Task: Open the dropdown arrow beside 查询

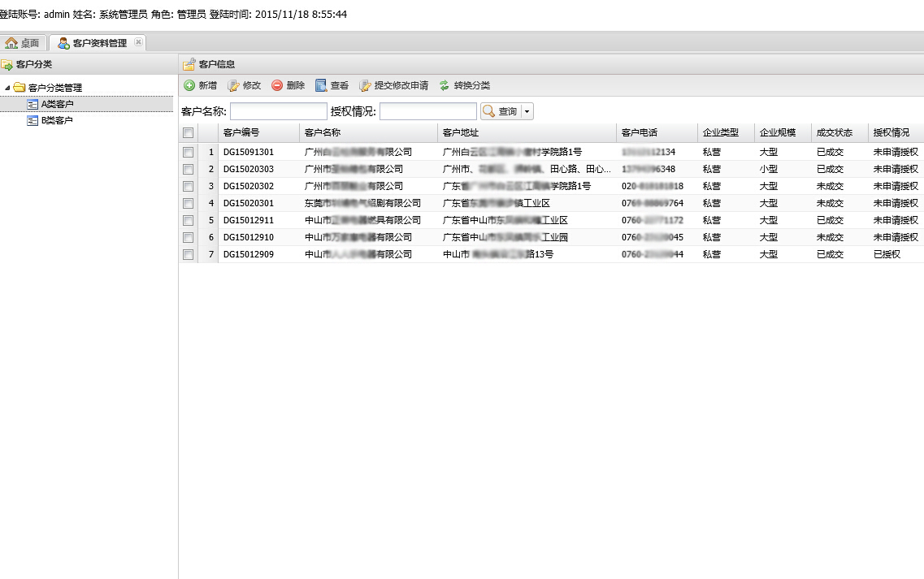Action: coord(527,111)
